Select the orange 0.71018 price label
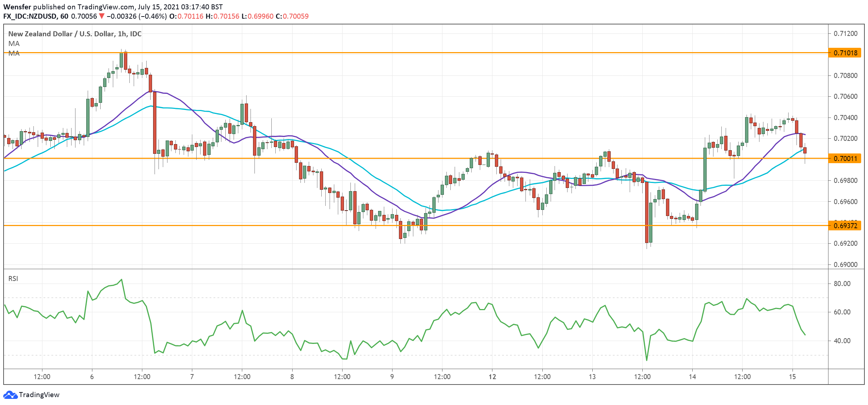 click(x=845, y=53)
